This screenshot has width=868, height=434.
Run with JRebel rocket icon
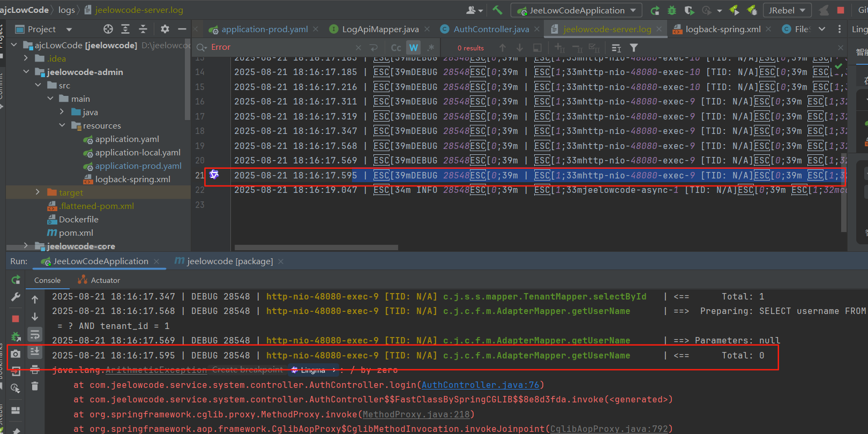tap(734, 10)
